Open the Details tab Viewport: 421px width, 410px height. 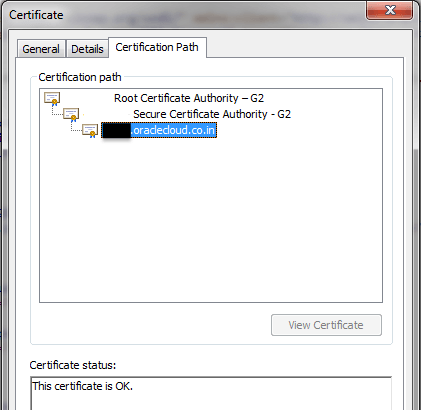point(87,49)
